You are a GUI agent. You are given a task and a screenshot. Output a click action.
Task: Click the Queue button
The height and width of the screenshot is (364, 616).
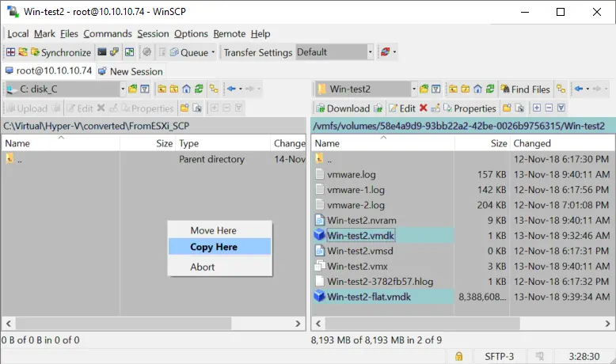coord(189,52)
